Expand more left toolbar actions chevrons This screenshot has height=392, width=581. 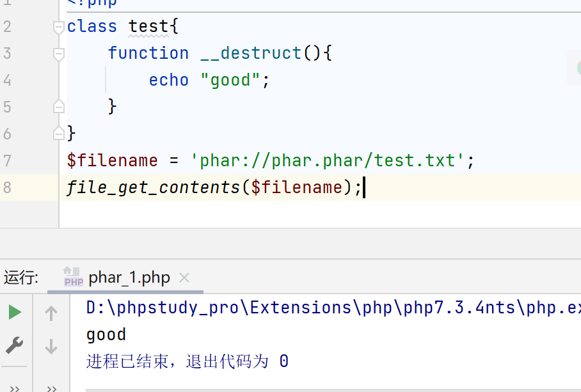(14, 387)
